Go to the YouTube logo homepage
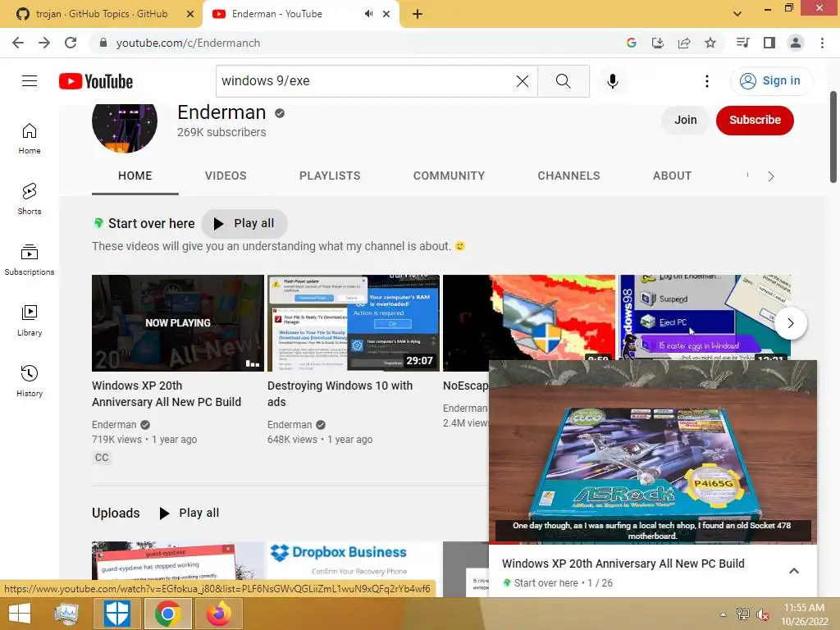This screenshot has height=630, width=840. click(x=96, y=81)
